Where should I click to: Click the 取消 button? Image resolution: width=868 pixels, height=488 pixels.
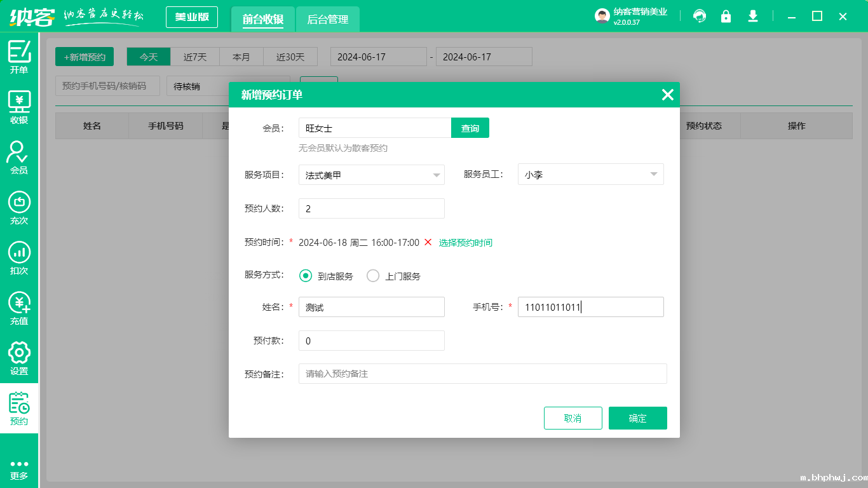click(x=573, y=418)
